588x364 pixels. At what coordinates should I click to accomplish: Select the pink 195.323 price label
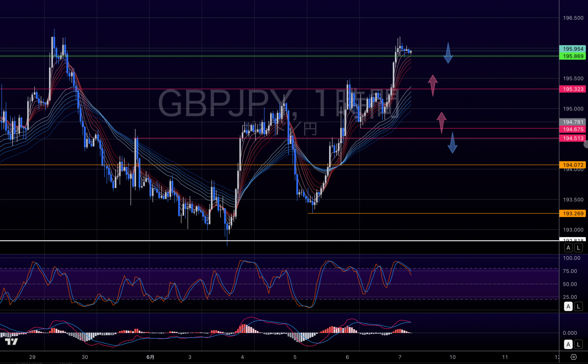coord(573,89)
